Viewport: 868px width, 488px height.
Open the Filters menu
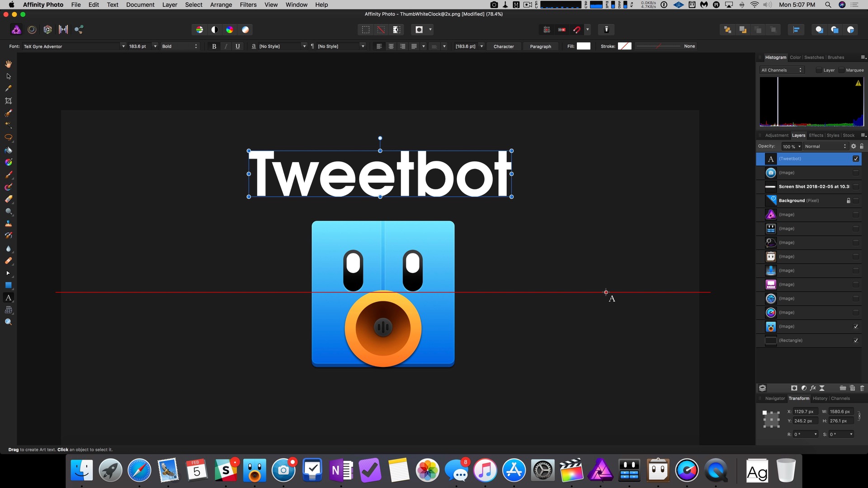[x=248, y=5]
